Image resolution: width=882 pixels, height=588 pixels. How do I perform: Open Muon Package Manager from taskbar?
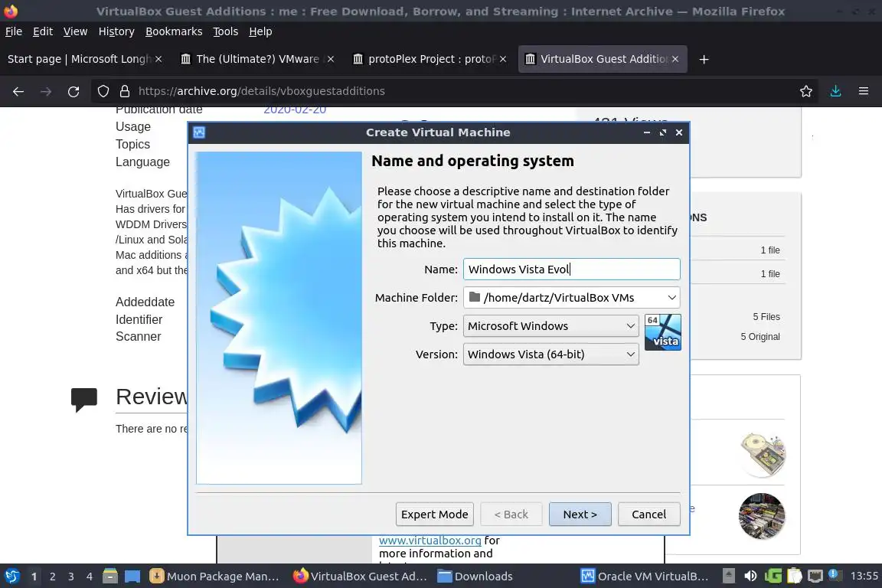pos(214,577)
